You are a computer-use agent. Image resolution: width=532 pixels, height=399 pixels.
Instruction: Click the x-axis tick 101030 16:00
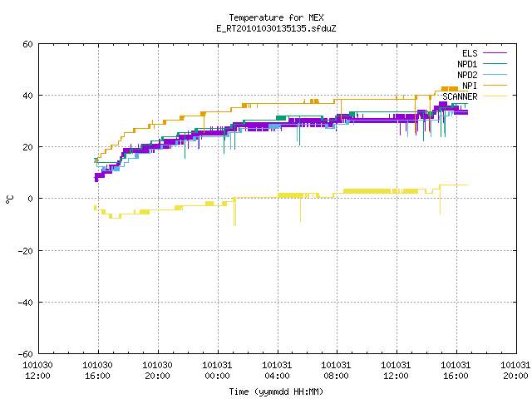pyautogui.click(x=97, y=371)
